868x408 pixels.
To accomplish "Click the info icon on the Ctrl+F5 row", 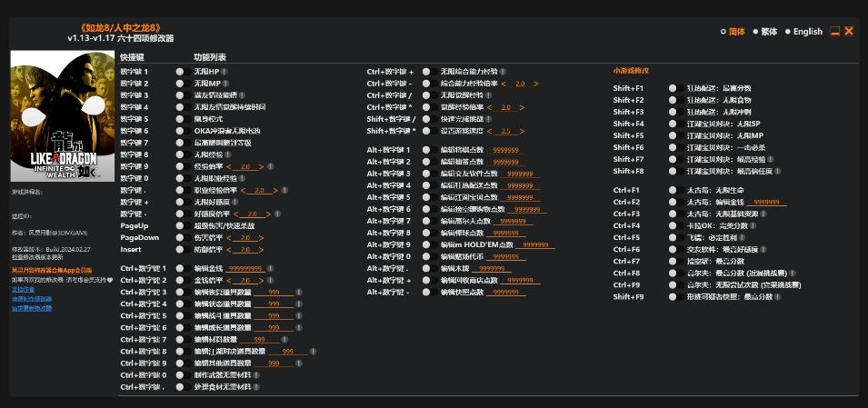I will tap(743, 237).
